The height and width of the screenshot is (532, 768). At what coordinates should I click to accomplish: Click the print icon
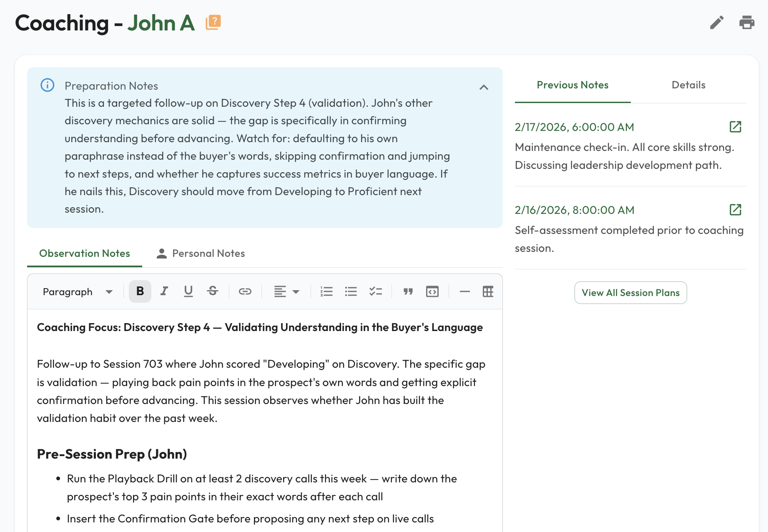point(746,23)
